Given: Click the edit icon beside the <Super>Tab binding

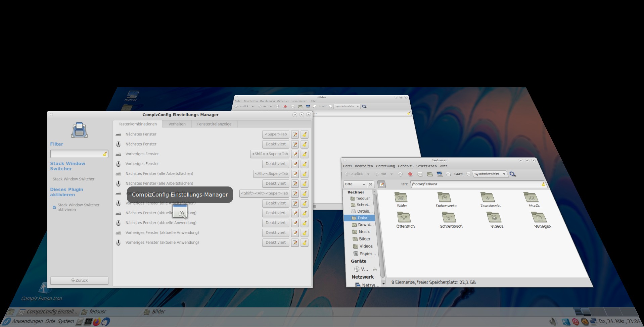Looking at the screenshot, I should pyautogui.click(x=295, y=134).
